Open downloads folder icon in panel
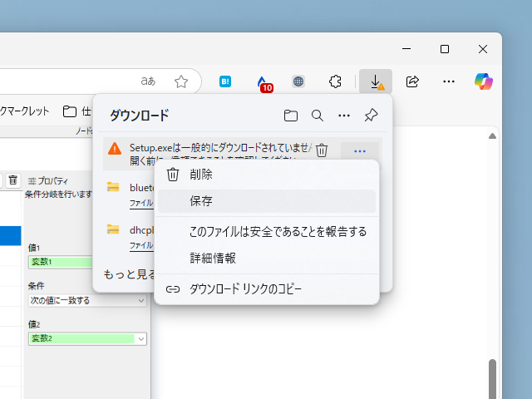Viewport: 532px width, 399px height. point(291,116)
